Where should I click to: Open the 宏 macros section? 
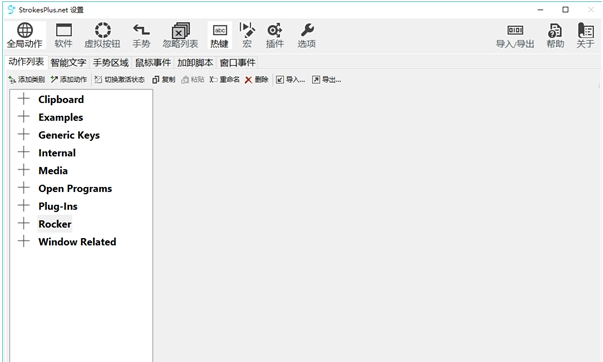[x=247, y=35]
